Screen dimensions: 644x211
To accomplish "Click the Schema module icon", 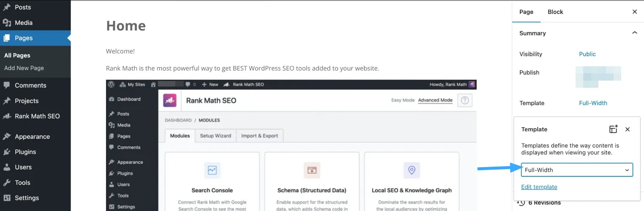I will coord(312,170).
